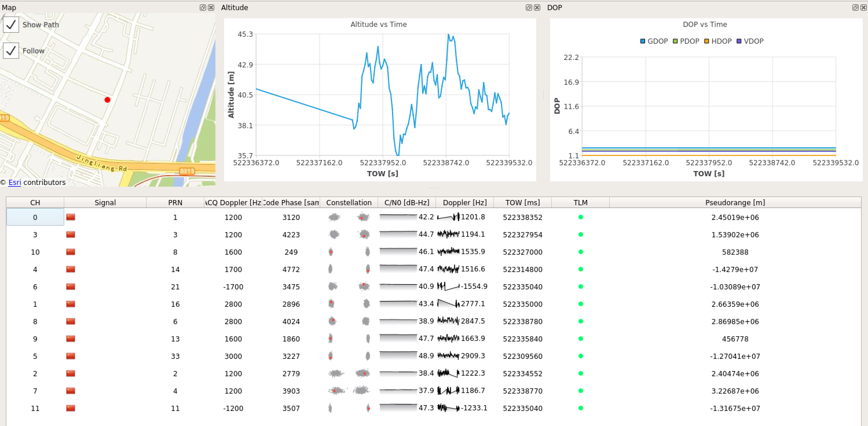
Task: Click China flag icon for channel 0
Action: pos(70,217)
